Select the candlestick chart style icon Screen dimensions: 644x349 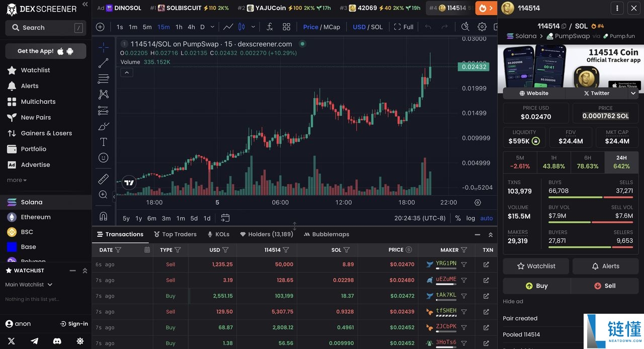tap(242, 27)
